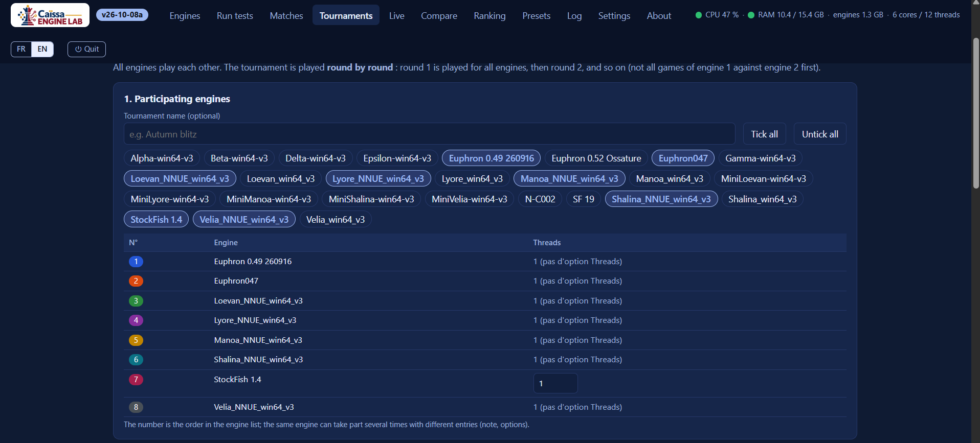Click Untick all button
The width and height of the screenshot is (980, 443).
(820, 134)
